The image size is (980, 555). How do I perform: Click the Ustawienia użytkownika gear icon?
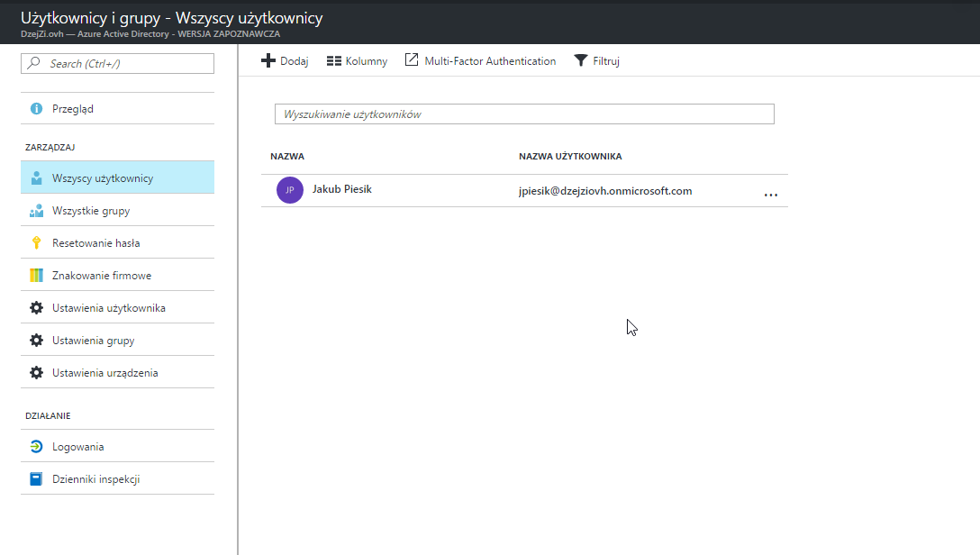(36, 308)
